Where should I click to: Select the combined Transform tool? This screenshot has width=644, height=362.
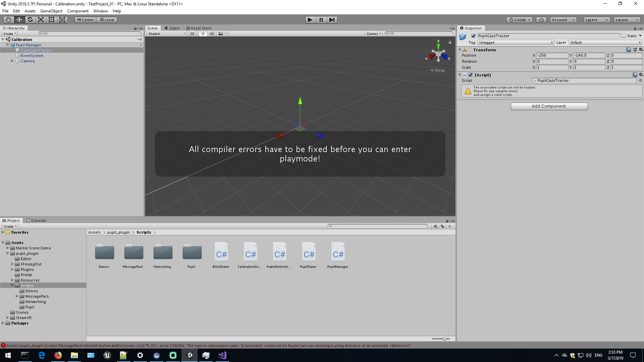pyautogui.click(x=62, y=20)
